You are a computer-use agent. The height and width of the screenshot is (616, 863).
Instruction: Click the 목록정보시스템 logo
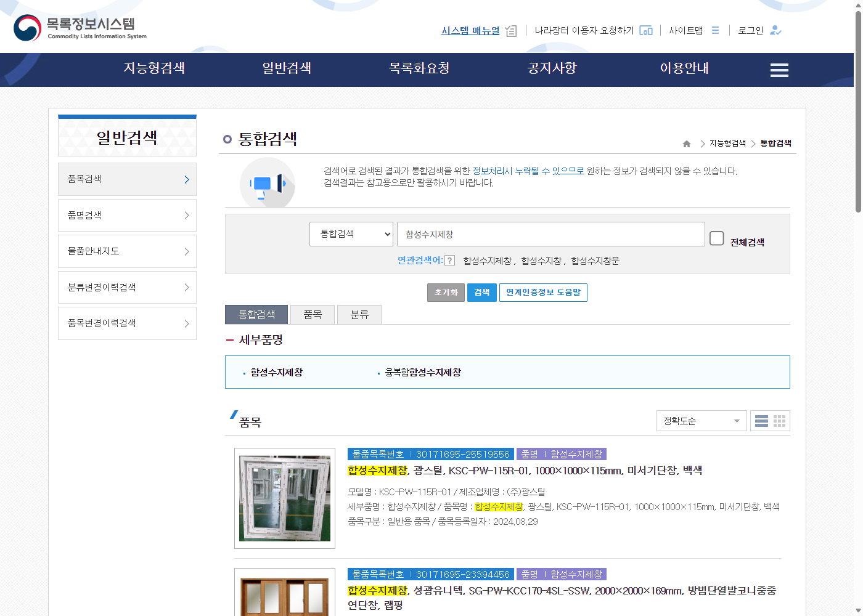pos(80,28)
